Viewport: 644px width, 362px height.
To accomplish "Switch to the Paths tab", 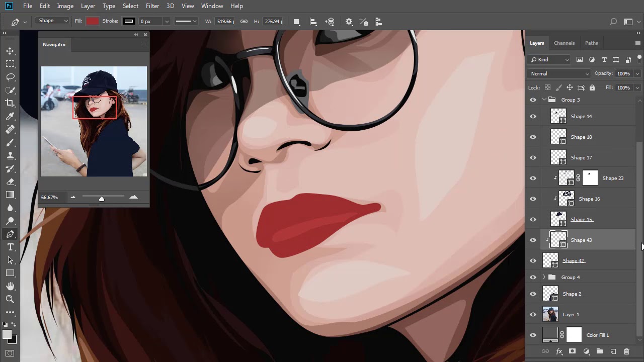I will pyautogui.click(x=591, y=43).
